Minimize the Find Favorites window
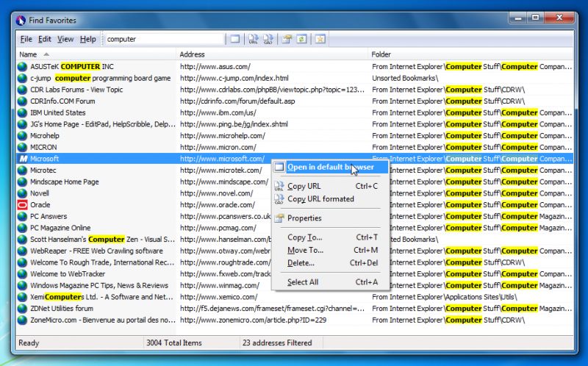 [518, 17]
